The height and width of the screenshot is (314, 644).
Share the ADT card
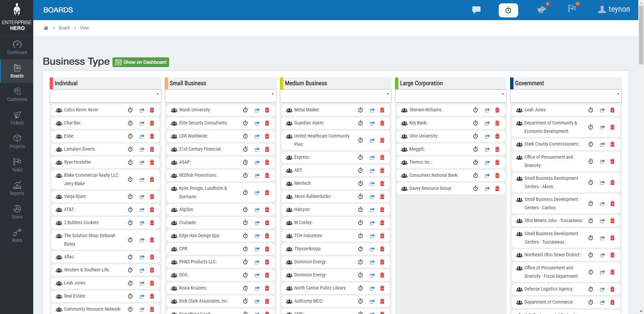372,170
